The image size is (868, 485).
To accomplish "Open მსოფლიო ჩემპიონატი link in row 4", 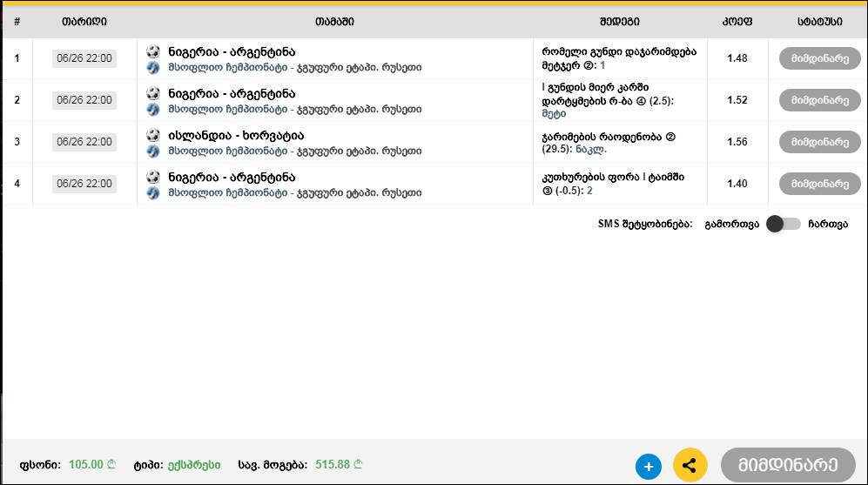I will click(x=228, y=192).
